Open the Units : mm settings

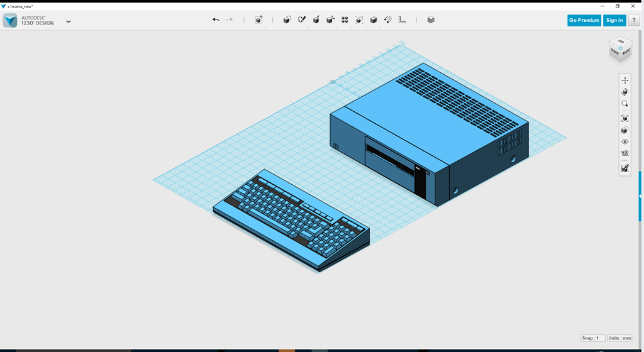[619, 338]
